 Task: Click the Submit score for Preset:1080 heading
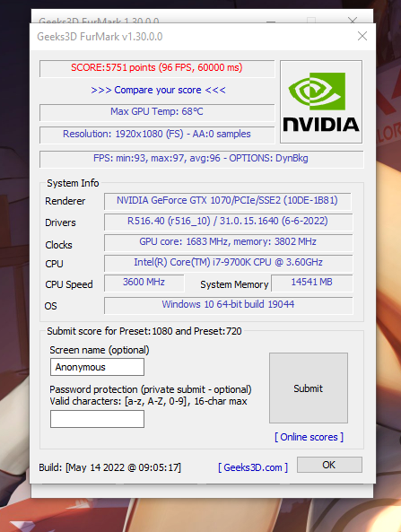144,331
